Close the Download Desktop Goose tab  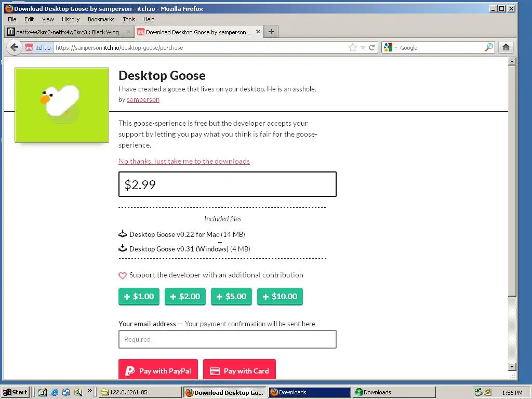tap(258, 32)
